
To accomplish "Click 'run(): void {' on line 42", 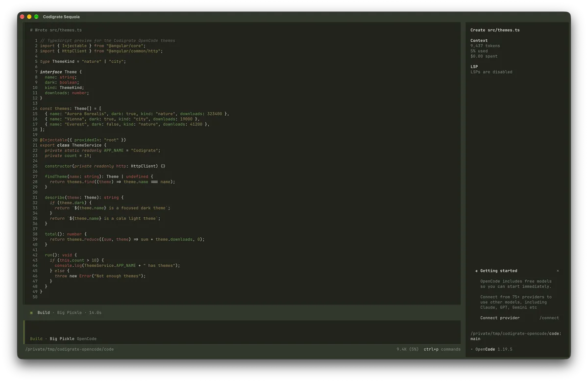I will (x=61, y=255).
